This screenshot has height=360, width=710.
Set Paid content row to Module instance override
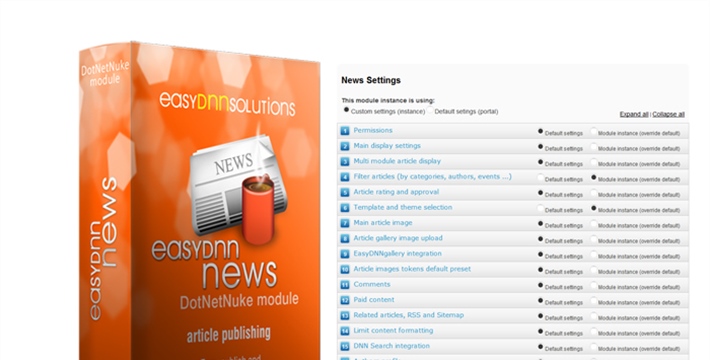point(594,301)
